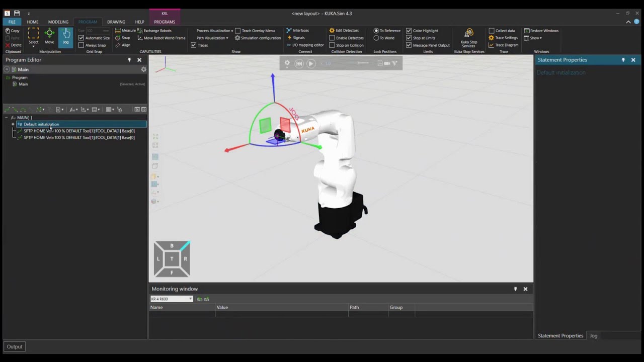Open Process Visualization dropdown
The height and width of the screenshot is (362, 644).
[215, 31]
